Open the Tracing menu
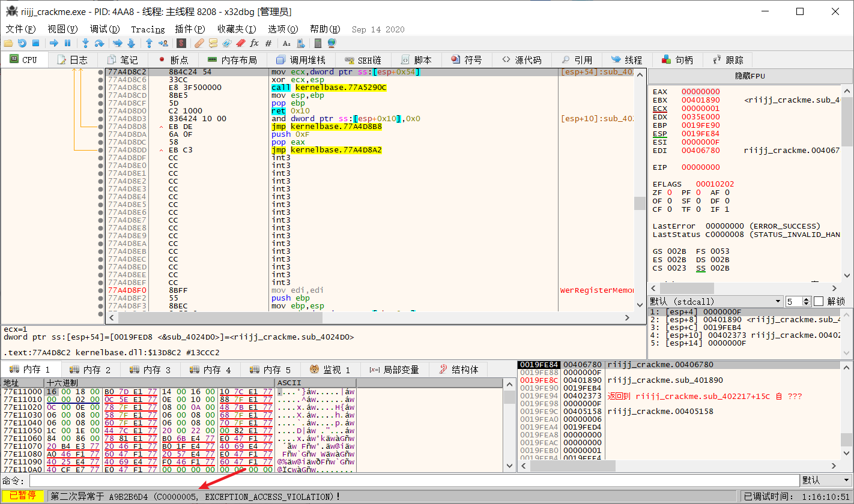Viewport: 854px width, 504px height. (148, 29)
